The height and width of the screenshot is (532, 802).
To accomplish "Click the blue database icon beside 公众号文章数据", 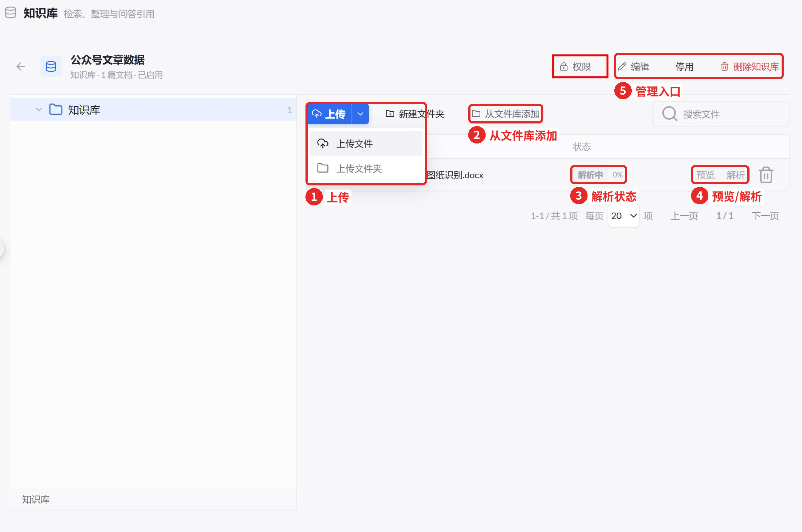I will [x=51, y=67].
